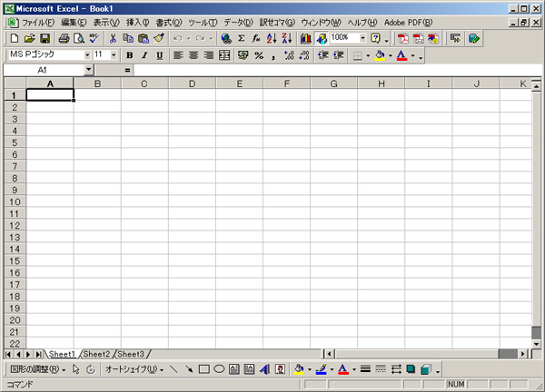Paste from clipboard icon

click(x=144, y=38)
